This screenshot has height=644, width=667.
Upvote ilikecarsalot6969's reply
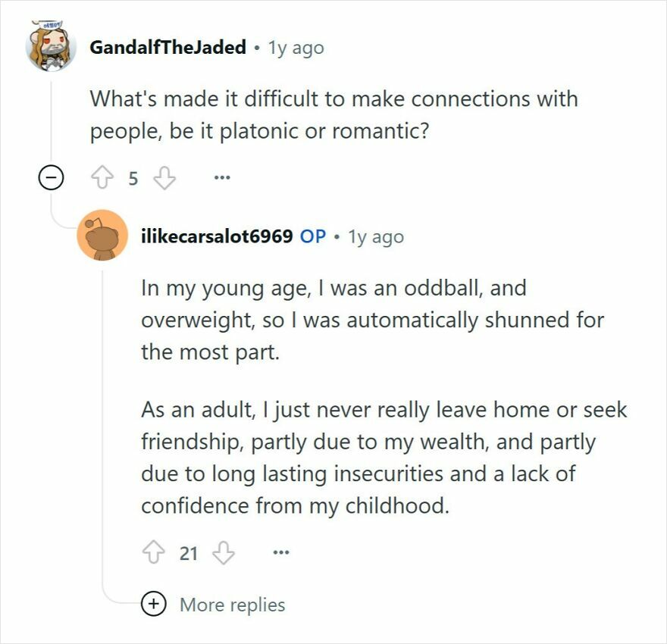(x=152, y=553)
